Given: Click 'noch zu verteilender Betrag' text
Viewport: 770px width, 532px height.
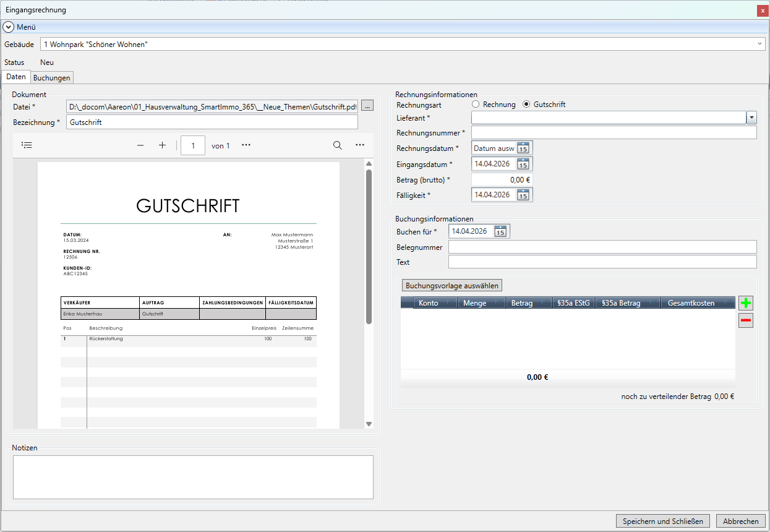Looking at the screenshot, I should (666, 397).
